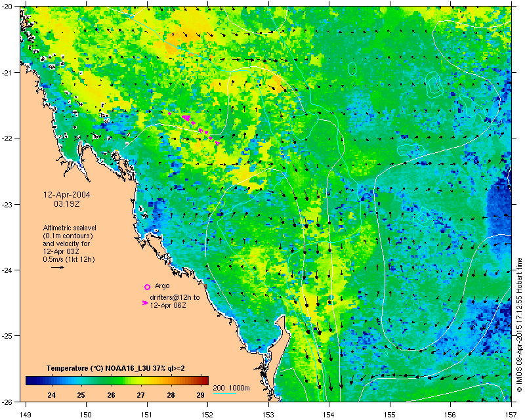Click the 153 longitude axis label
This screenshot has height=420, width=525.
268,415
